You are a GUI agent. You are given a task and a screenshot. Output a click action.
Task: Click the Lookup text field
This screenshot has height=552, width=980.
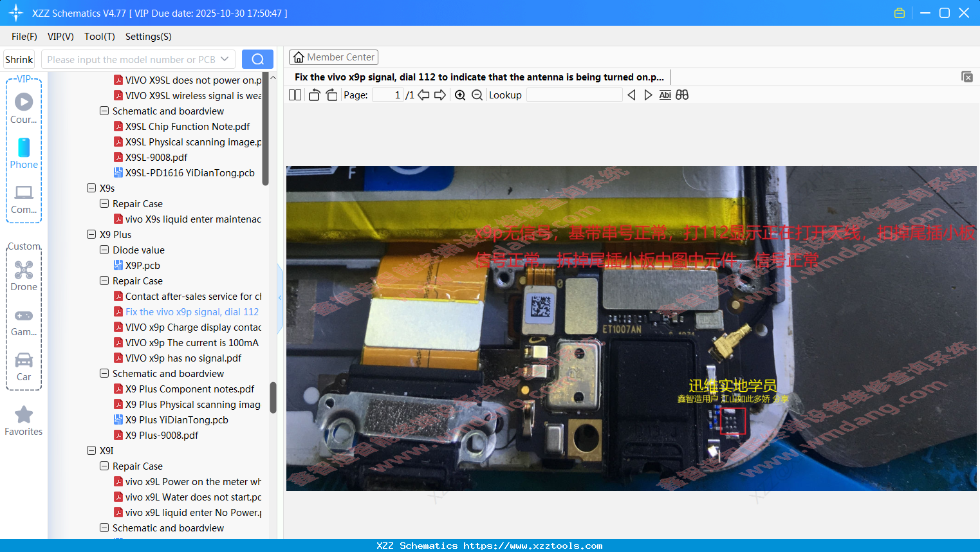tap(574, 95)
